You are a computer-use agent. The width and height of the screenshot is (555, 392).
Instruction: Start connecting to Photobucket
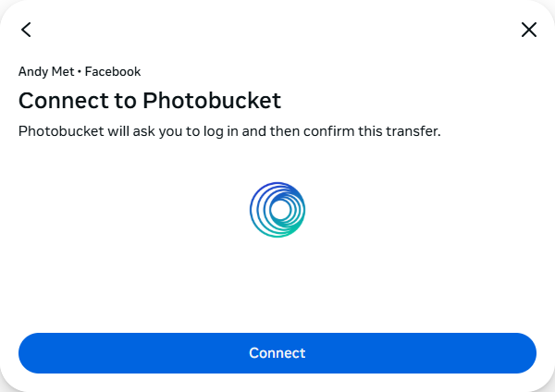277,353
